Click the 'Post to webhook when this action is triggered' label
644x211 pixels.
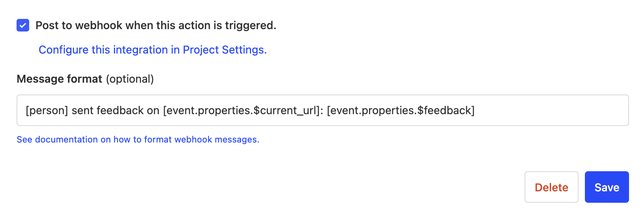(156, 26)
